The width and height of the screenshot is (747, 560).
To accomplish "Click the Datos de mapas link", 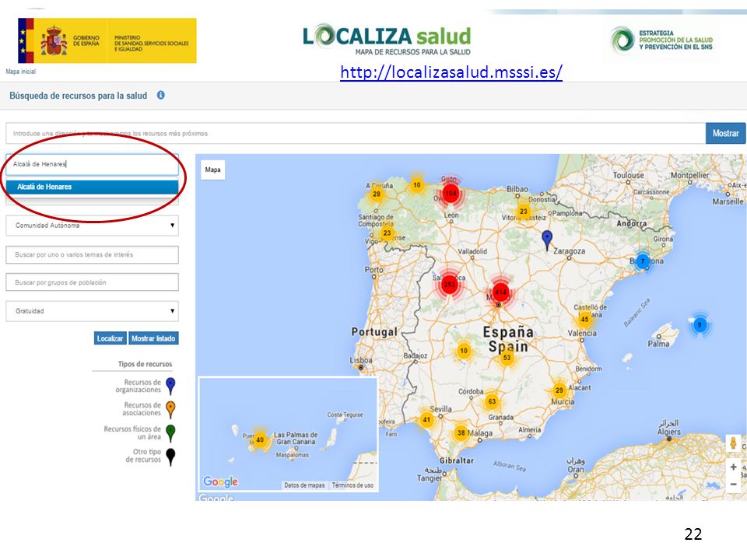I will point(304,485).
